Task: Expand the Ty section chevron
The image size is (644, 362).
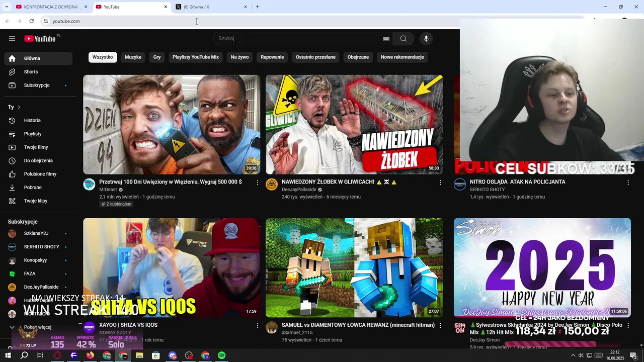Action: (19, 107)
